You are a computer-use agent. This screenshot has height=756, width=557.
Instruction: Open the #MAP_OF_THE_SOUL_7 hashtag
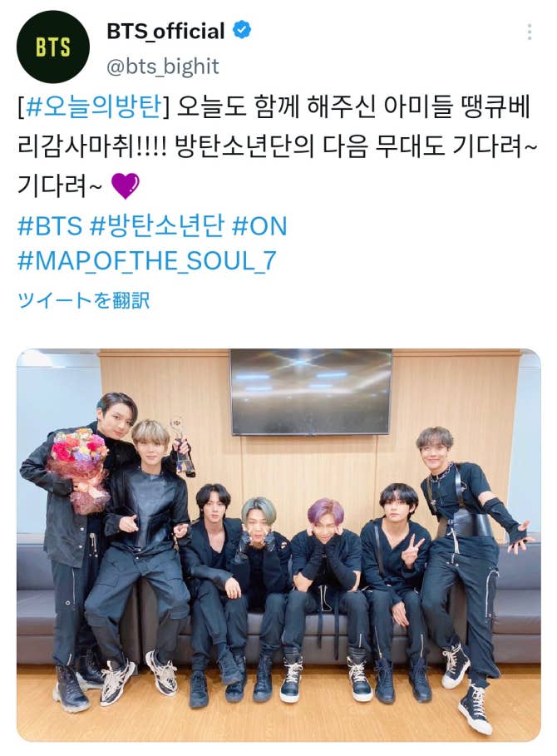[x=147, y=261]
